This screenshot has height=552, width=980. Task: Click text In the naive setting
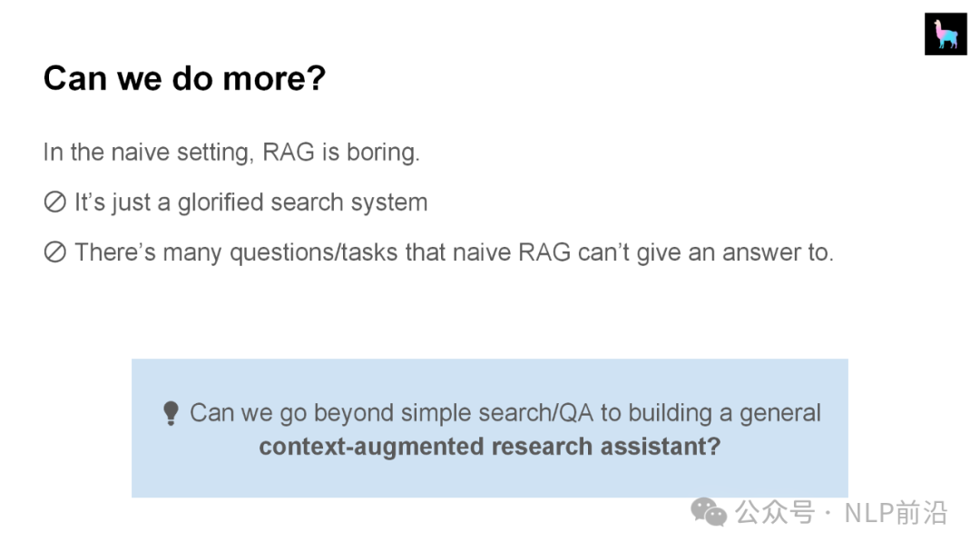pyautogui.click(x=148, y=152)
